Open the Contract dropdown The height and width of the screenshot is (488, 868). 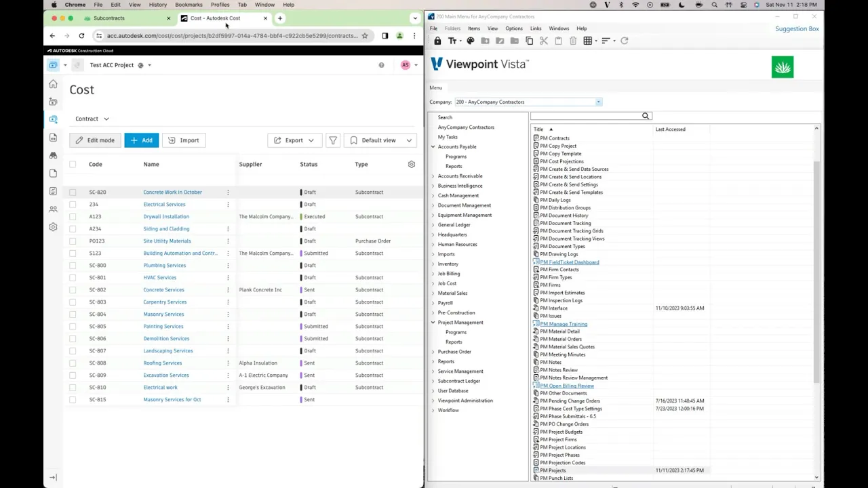[92, 119]
